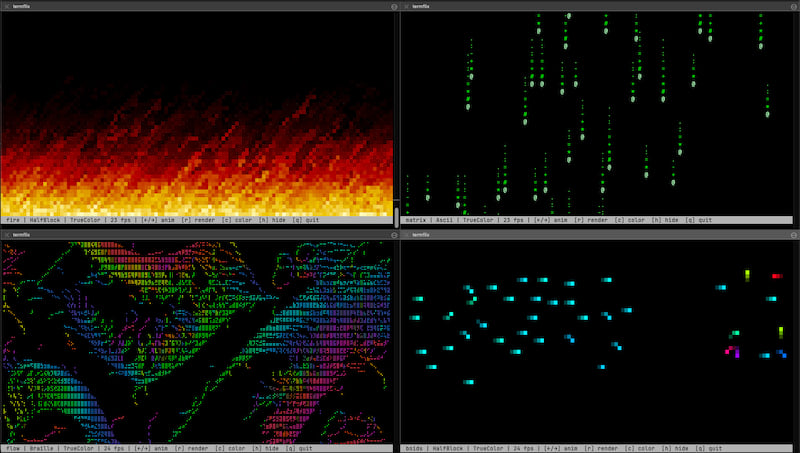The height and width of the screenshot is (453, 800).
Task: Click '[+/+] anim' in the flow pane
Action: [x=151, y=449]
